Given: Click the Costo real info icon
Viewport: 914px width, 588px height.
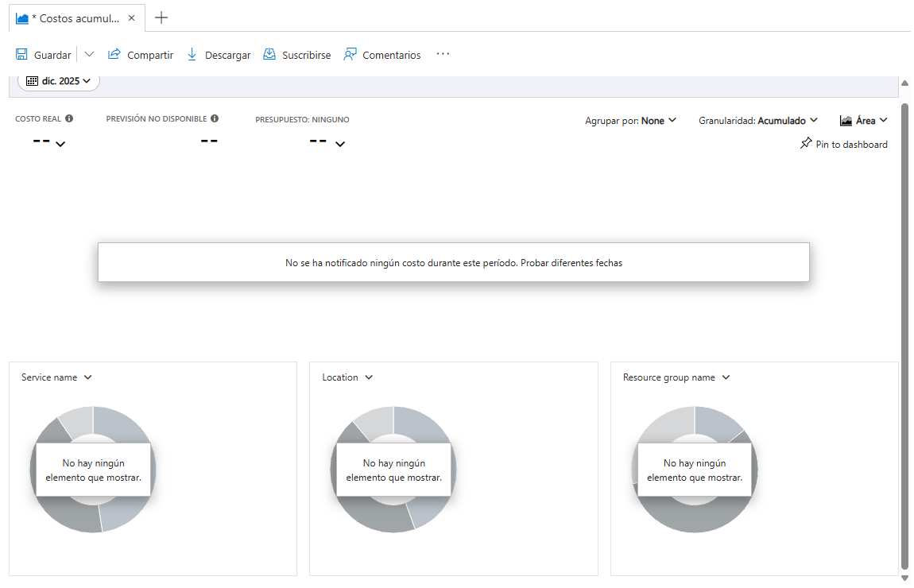Looking at the screenshot, I should (69, 118).
